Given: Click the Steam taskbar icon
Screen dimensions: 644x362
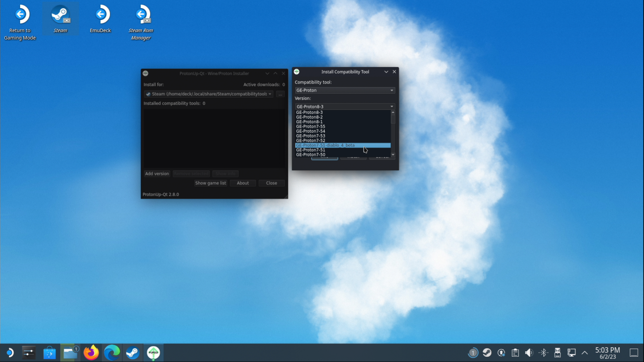Looking at the screenshot, I should pos(132,353).
